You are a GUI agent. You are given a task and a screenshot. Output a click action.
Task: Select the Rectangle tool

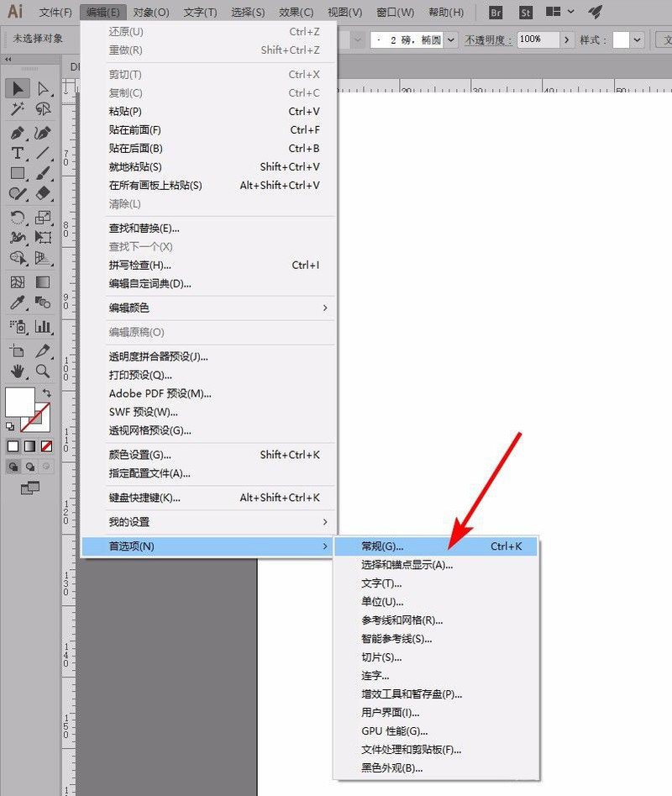coord(18,173)
